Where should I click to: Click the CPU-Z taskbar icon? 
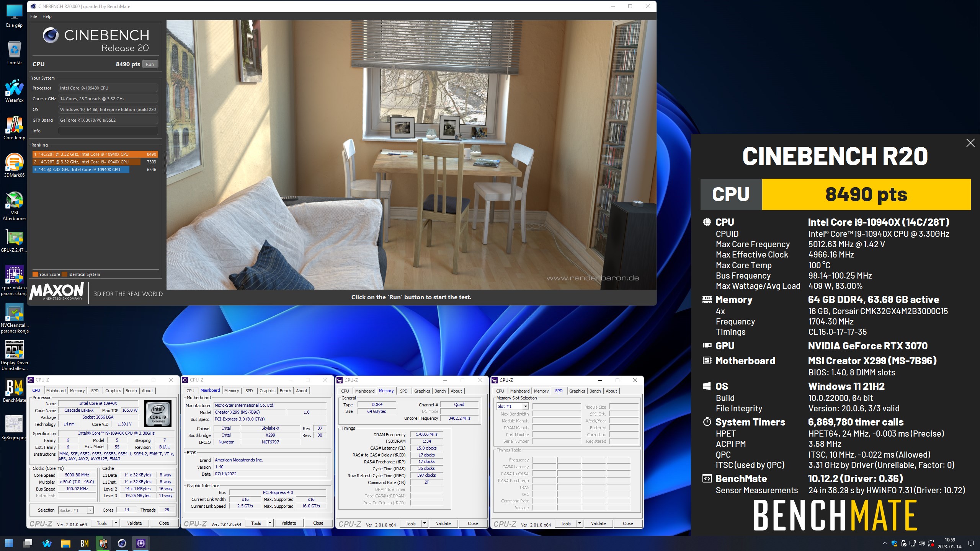click(x=140, y=543)
